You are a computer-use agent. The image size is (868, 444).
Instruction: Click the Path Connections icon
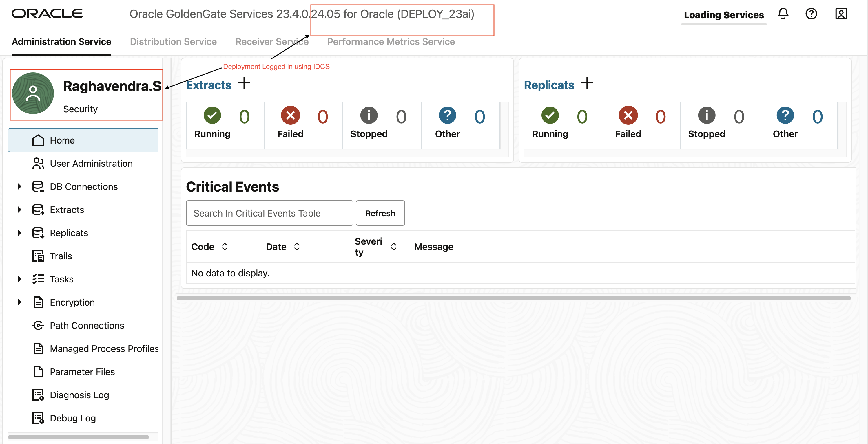38,326
